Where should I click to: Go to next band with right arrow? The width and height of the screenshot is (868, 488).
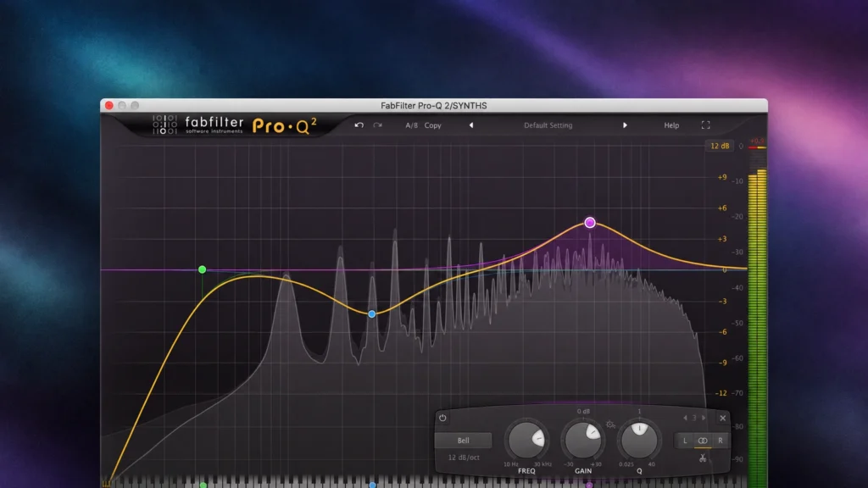pyautogui.click(x=704, y=418)
